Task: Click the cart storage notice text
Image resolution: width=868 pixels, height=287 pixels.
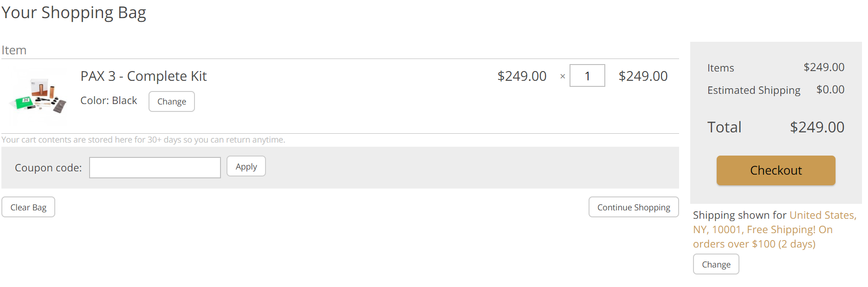Action: pyautogui.click(x=143, y=140)
